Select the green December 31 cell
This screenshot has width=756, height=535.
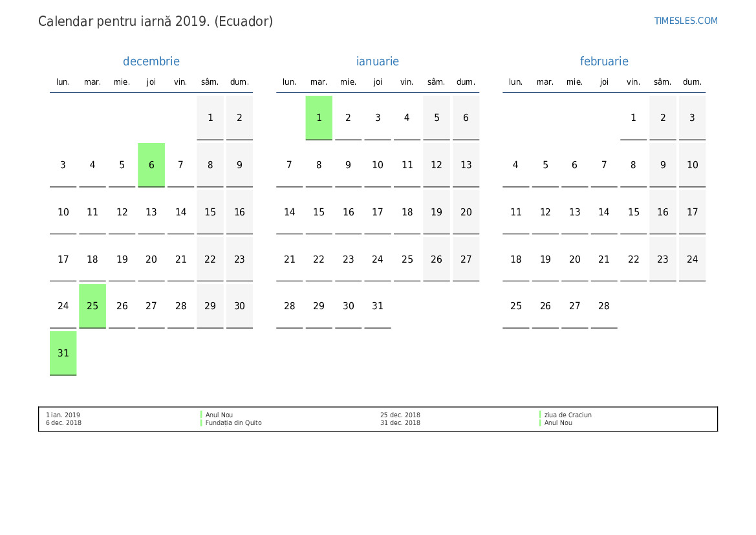tap(63, 353)
